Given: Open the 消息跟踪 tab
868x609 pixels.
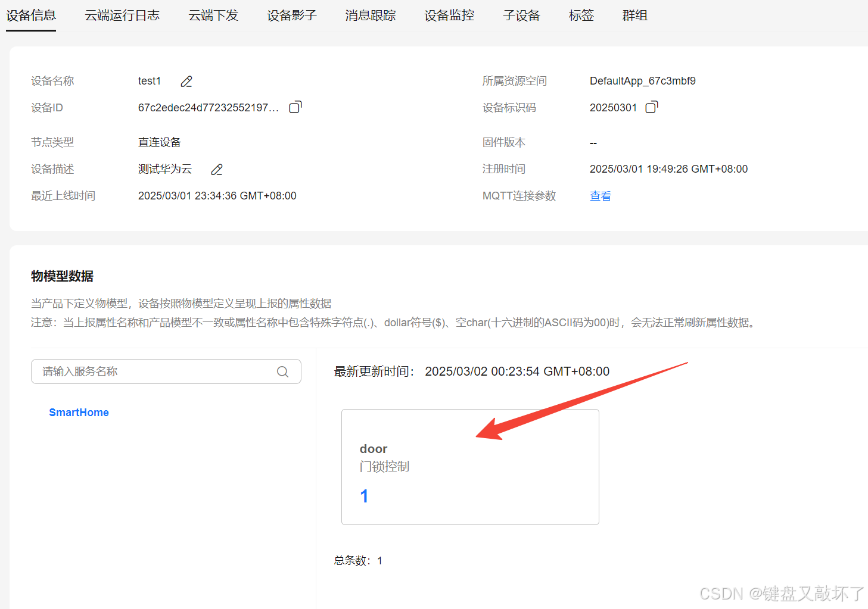Looking at the screenshot, I should pyautogui.click(x=369, y=15).
